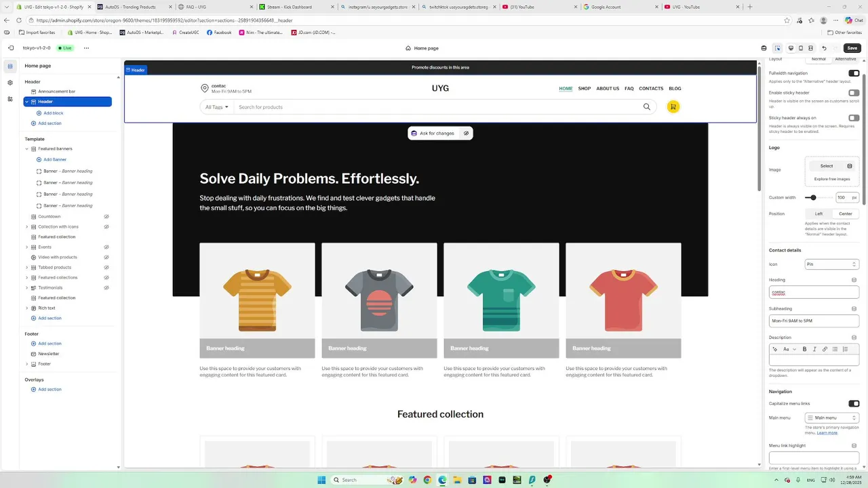Click the Subheading input field
Image resolution: width=868 pixels, height=488 pixels.
click(814, 321)
